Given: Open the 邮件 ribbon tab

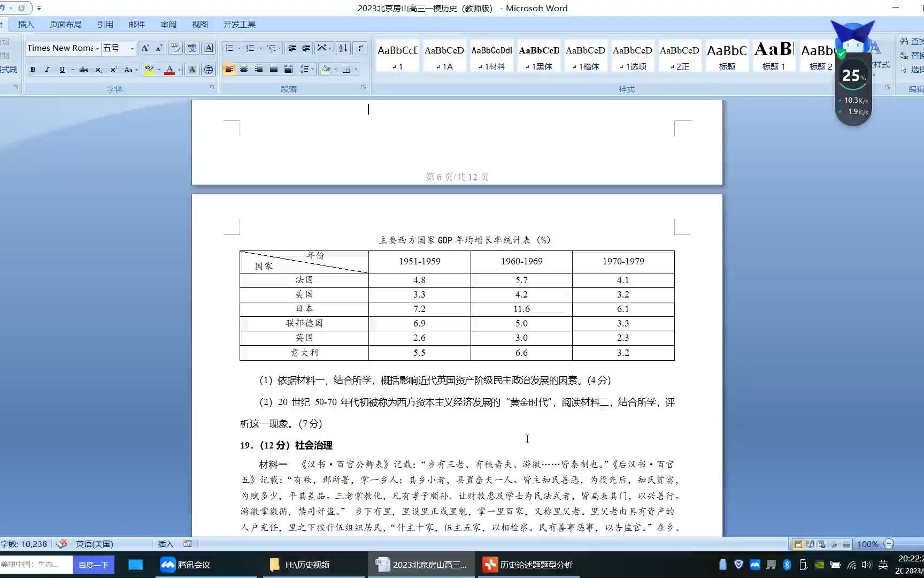Looking at the screenshot, I should point(136,25).
